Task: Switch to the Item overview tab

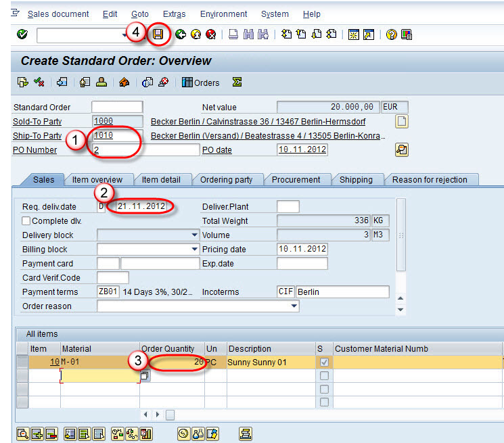Action: 97,180
